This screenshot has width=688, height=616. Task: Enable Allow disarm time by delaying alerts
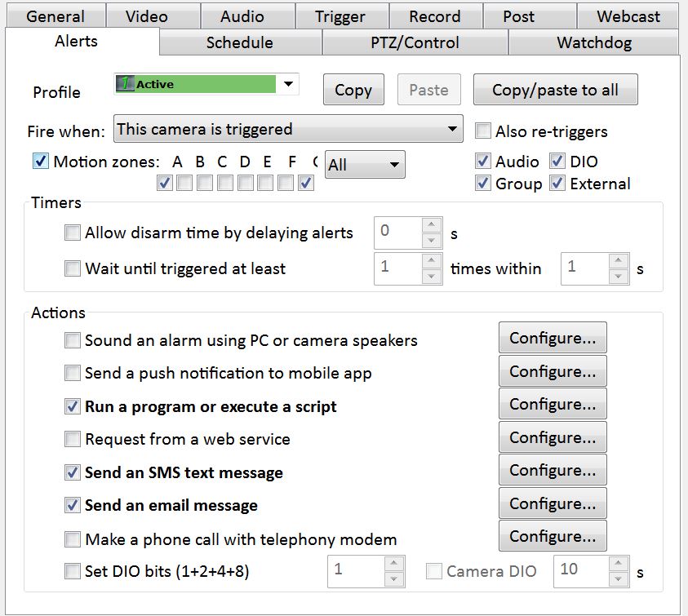pyautogui.click(x=73, y=233)
